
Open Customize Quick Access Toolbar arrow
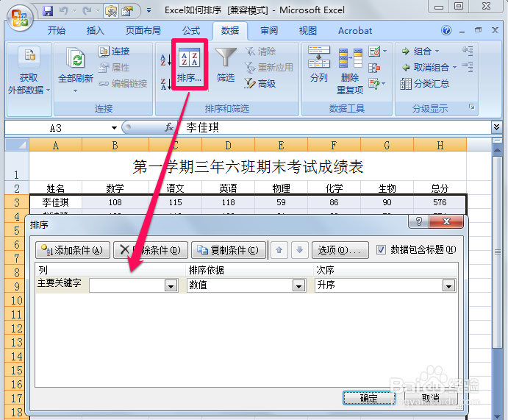[x=149, y=11]
